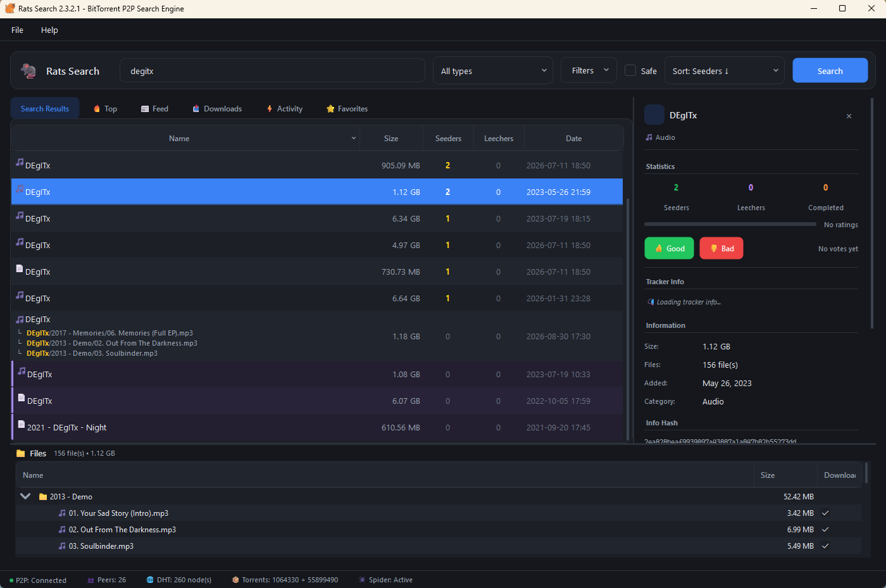The image size is (886, 588).
Task: Close the DEgITx details panel
Action: tap(849, 116)
